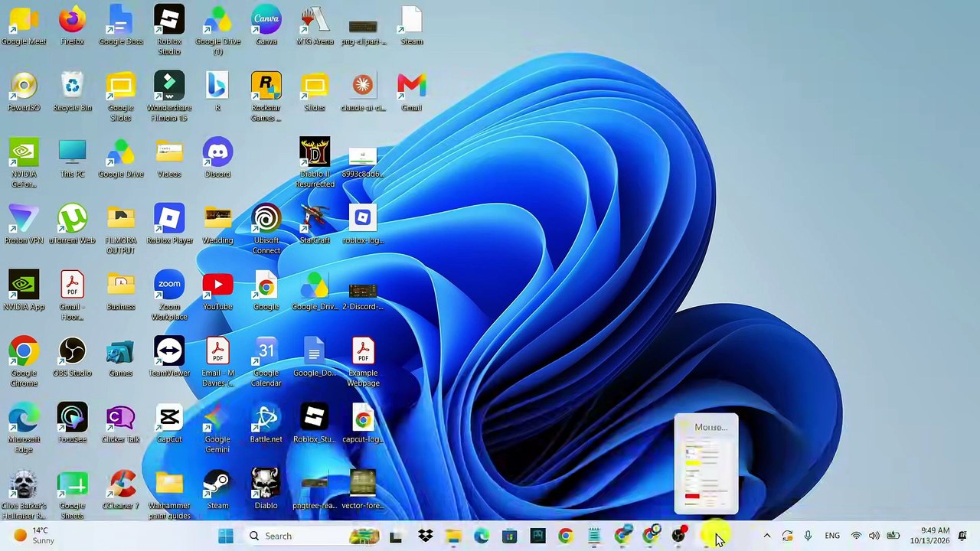Open the Discord desktop icon
Viewport: 980px width, 551px height.
tap(217, 158)
